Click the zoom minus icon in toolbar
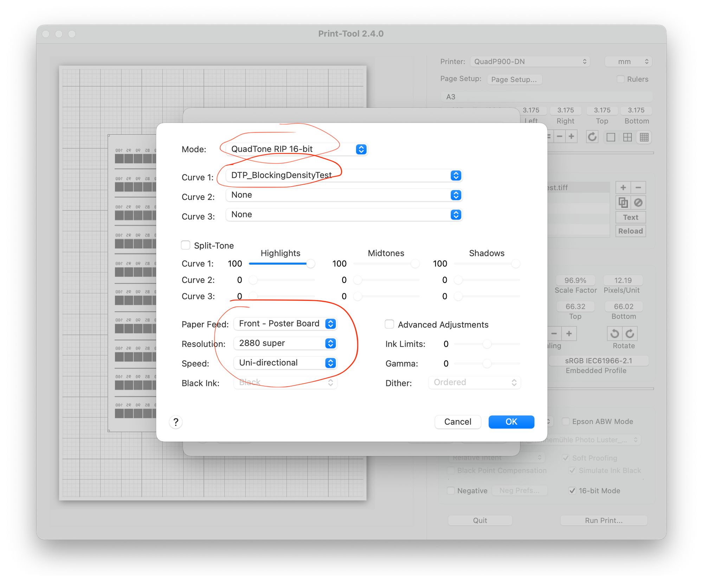The height and width of the screenshot is (588, 703). [560, 136]
